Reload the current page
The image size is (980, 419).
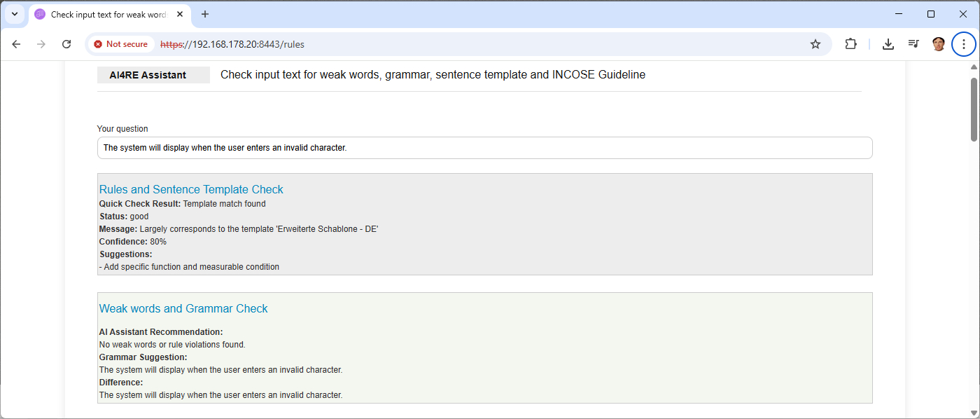(x=66, y=43)
